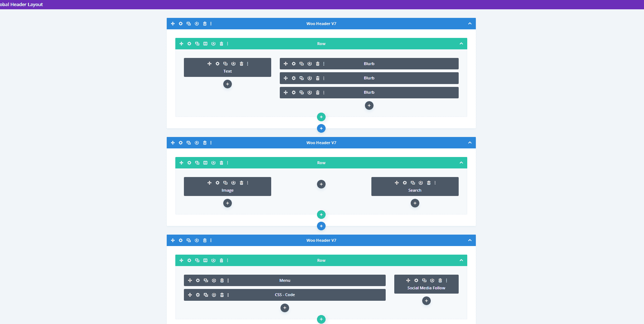Open settings of Social Media Follow module
Image resolution: width=644 pixels, height=324 pixels.
tap(416, 280)
